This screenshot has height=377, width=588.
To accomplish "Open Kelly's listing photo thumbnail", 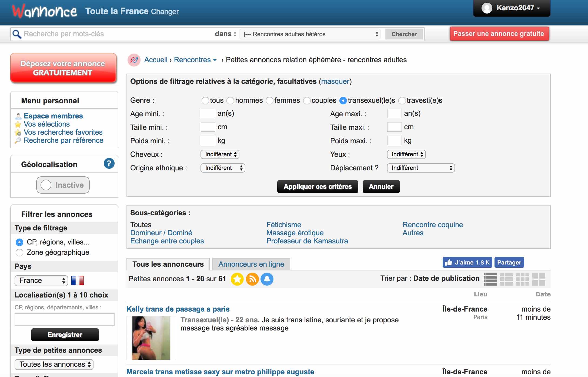I will coord(151,338).
